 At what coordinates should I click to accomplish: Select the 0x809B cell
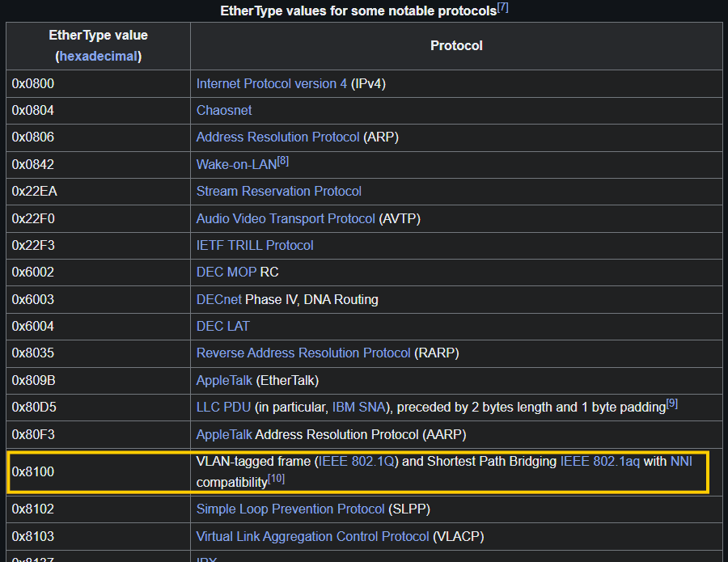pyautogui.click(x=98, y=381)
